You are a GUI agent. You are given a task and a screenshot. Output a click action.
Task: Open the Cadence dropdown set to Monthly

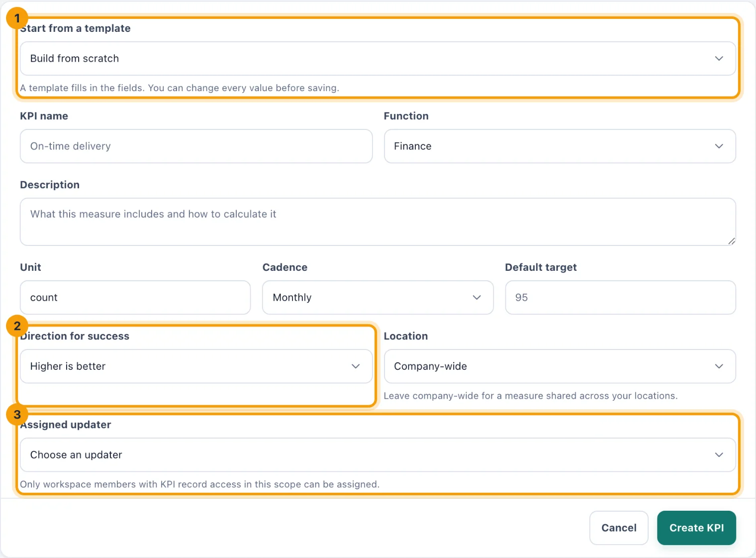378,298
